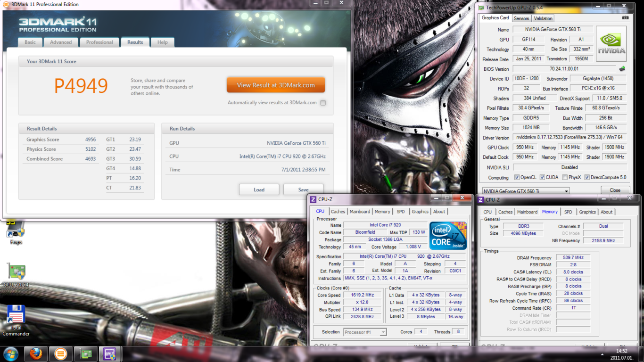Click the GPU-Z screenshot camera icon
This screenshot has height=362, width=644.
[625, 18]
